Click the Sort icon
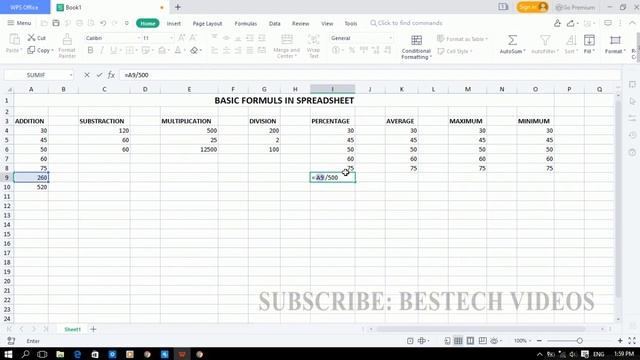The height and width of the screenshot is (360, 640). [571, 40]
